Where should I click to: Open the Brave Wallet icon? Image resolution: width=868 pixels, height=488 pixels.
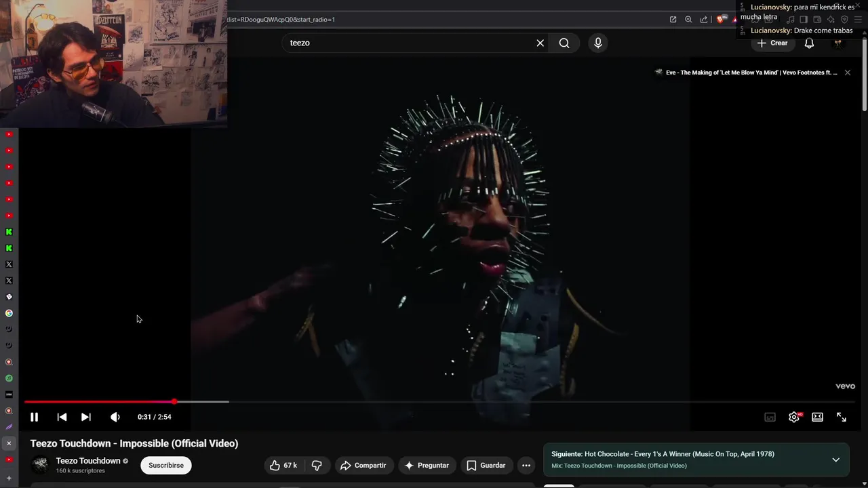click(817, 20)
